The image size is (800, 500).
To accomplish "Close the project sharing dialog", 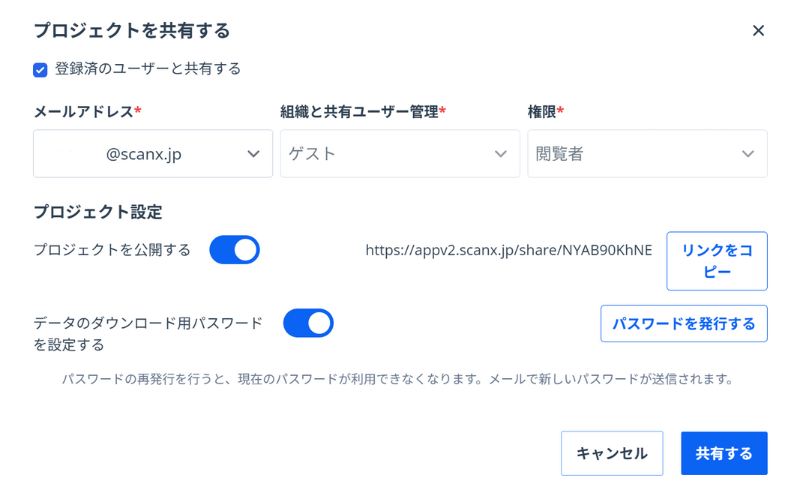I will click(758, 31).
